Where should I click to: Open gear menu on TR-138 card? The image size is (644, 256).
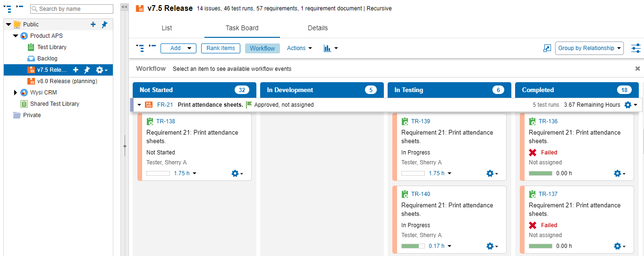[237, 173]
